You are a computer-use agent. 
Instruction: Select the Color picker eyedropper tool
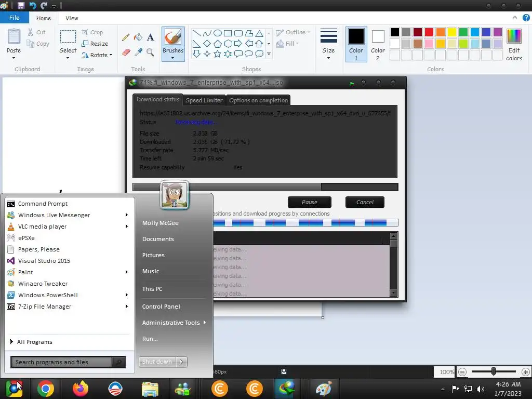[138, 52]
